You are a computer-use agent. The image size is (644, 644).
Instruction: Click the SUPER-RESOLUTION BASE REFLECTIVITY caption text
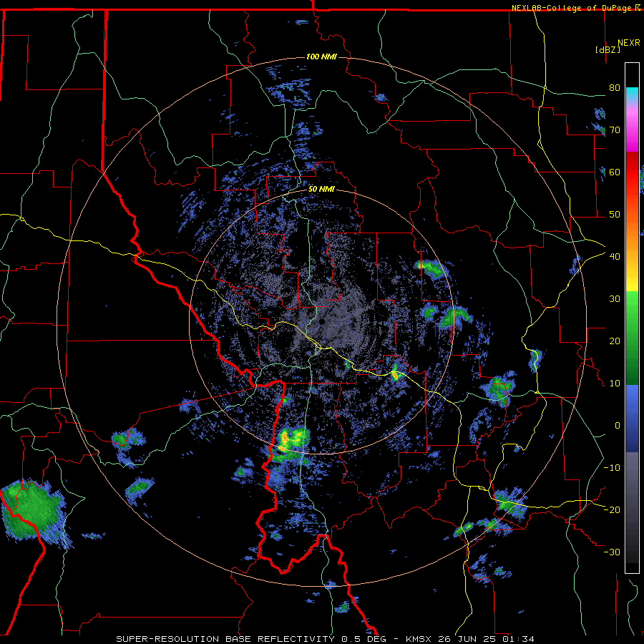225,639
